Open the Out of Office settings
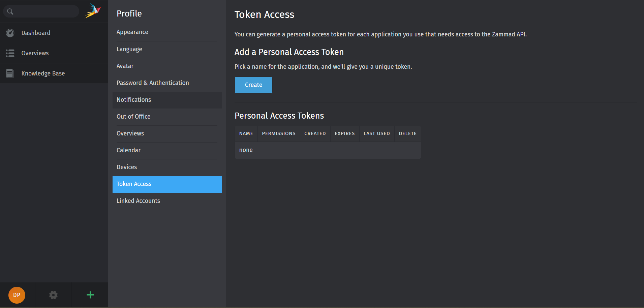 133,116
